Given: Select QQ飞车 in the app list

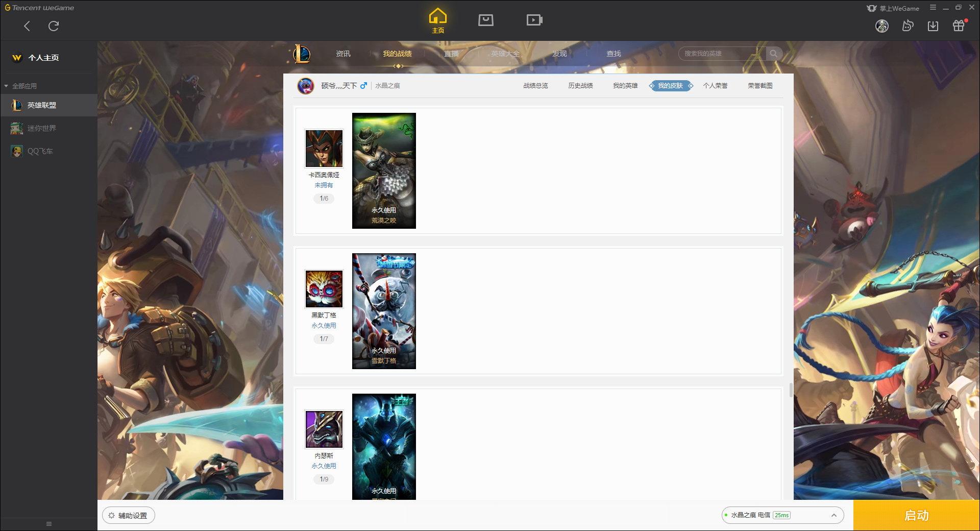Looking at the screenshot, I should [x=48, y=151].
